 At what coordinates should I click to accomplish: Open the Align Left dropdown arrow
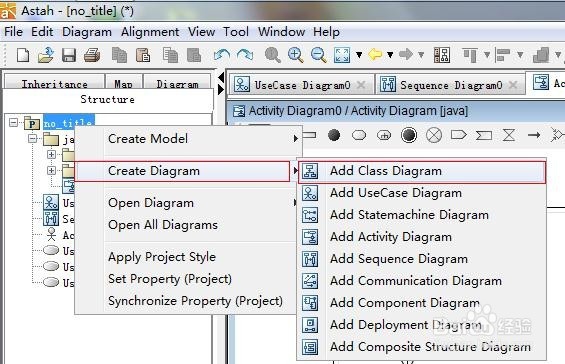(x=520, y=55)
